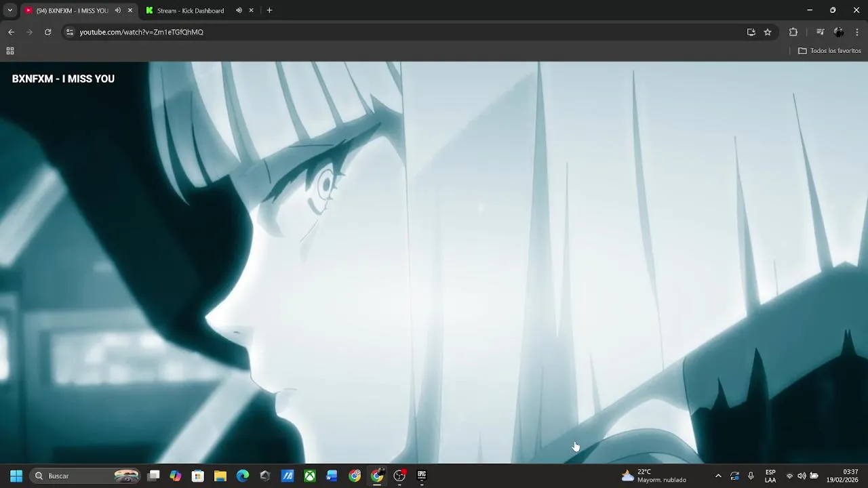868x488 pixels.
Task: Open the Chrome extensions puzzle icon
Action: 793,32
